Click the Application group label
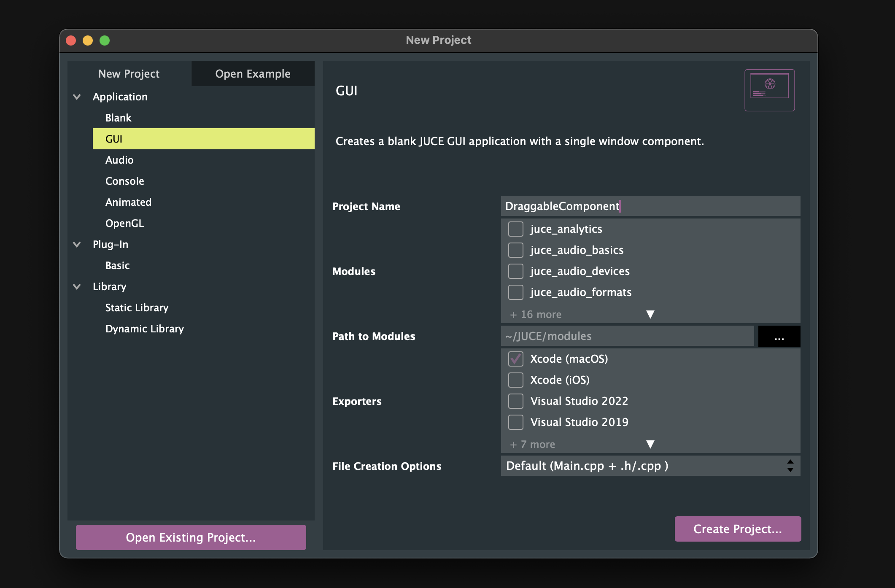 (120, 97)
